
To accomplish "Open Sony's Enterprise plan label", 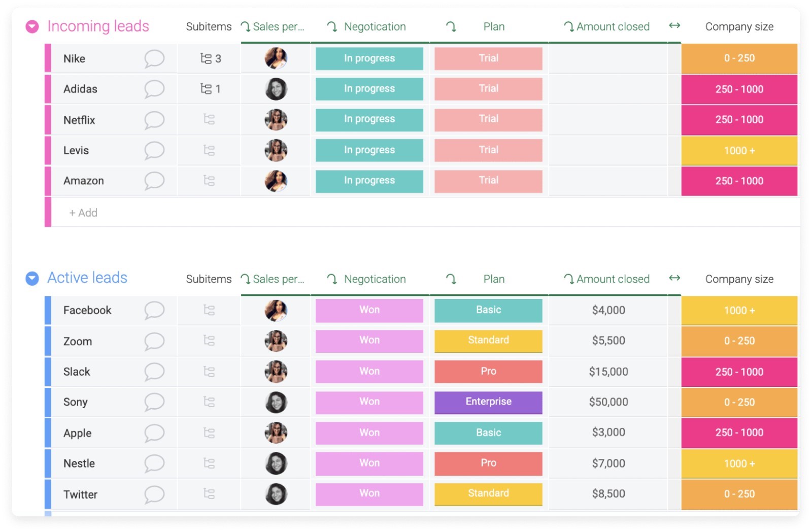I will (x=488, y=402).
